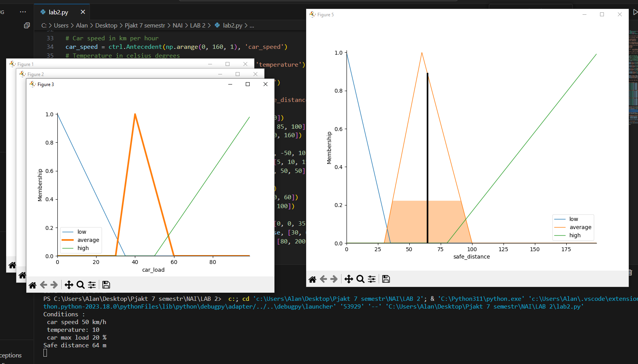Select the pan tool in Figure 5 toolbar
This screenshot has width=638, height=364.
coord(348,279)
